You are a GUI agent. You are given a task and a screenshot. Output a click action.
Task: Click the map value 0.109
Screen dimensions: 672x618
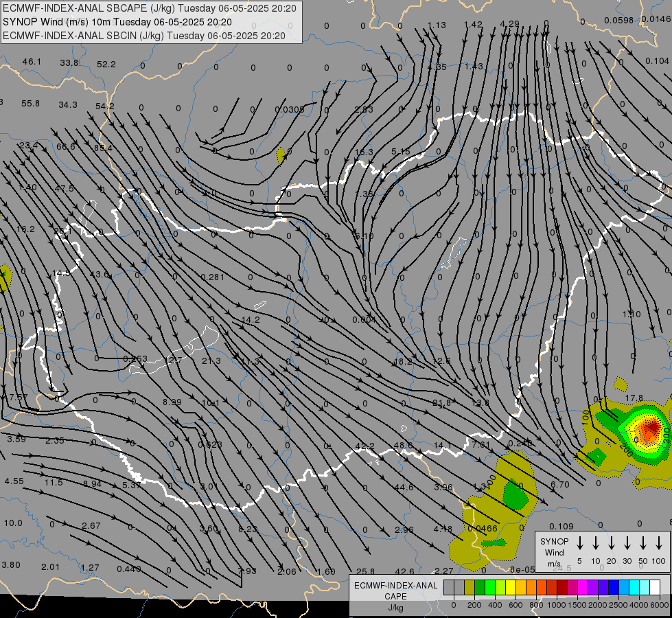(561, 526)
